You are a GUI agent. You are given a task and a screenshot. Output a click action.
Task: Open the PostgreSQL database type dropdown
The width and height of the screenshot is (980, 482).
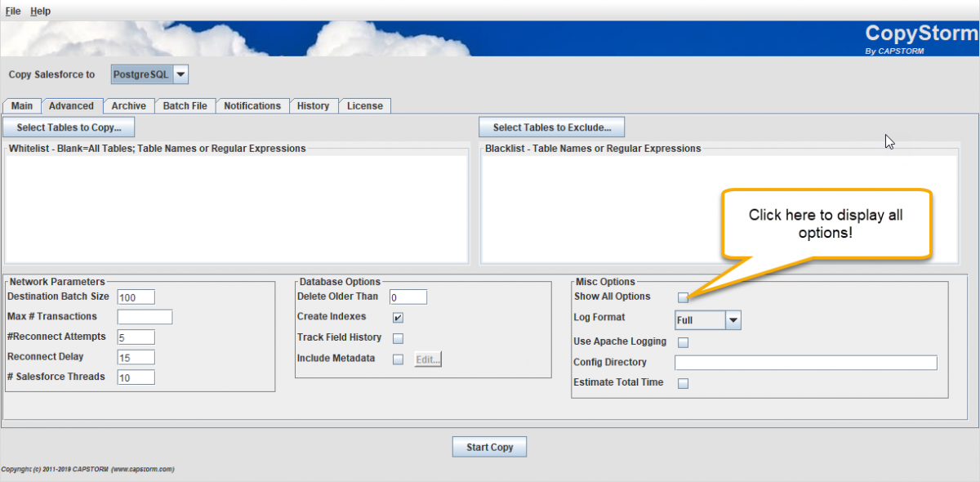[180, 74]
